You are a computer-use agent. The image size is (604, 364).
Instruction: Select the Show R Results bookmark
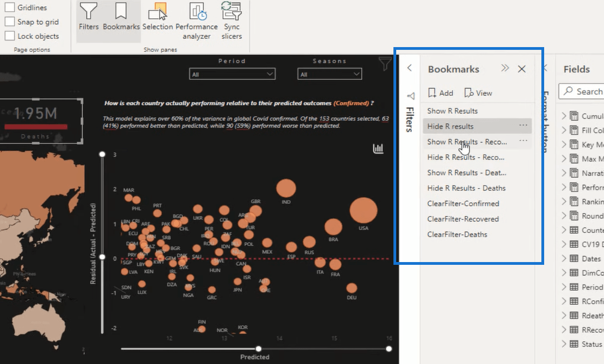point(477,111)
